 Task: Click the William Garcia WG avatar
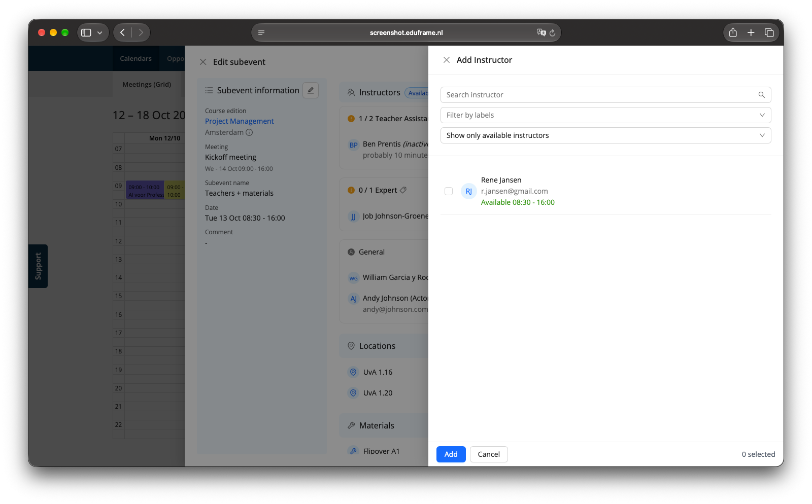[x=354, y=278]
